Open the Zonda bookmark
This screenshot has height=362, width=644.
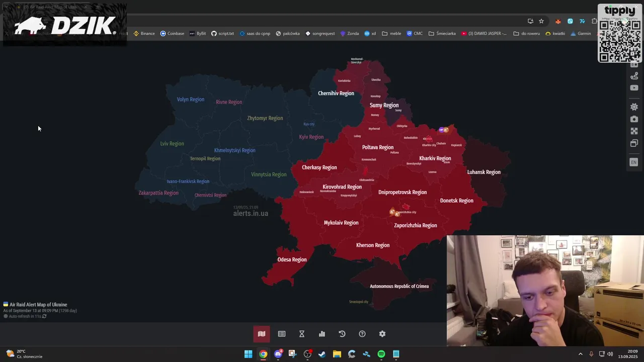pyautogui.click(x=350, y=34)
